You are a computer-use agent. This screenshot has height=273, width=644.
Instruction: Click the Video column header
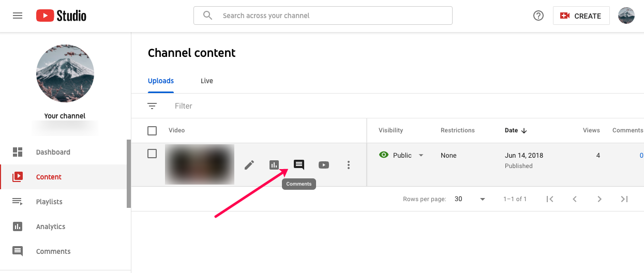pos(176,130)
